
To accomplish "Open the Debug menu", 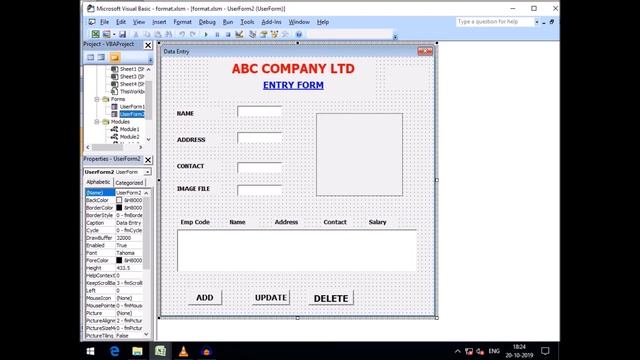I will 207,22.
